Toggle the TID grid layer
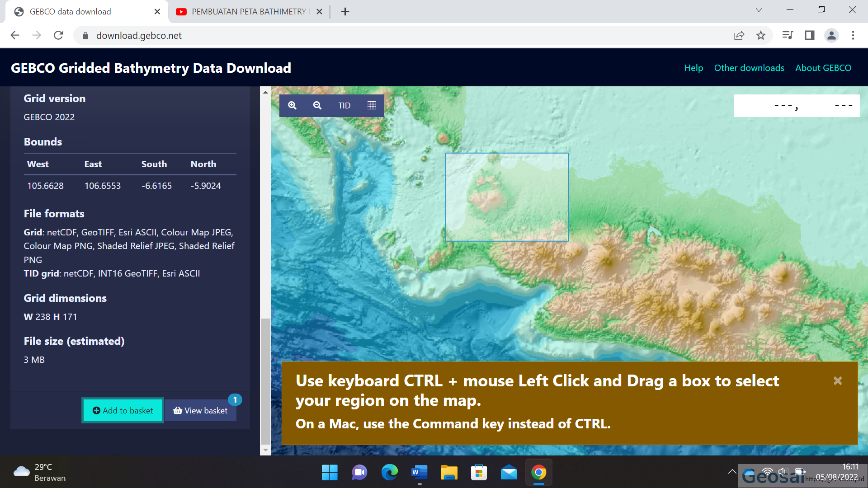The image size is (868, 488). (x=344, y=105)
